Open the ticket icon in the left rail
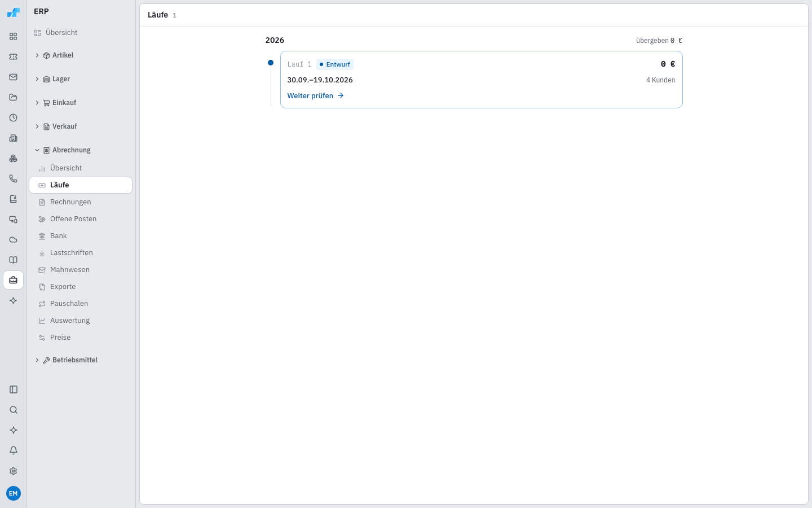This screenshot has height=508, width=812. (14, 57)
